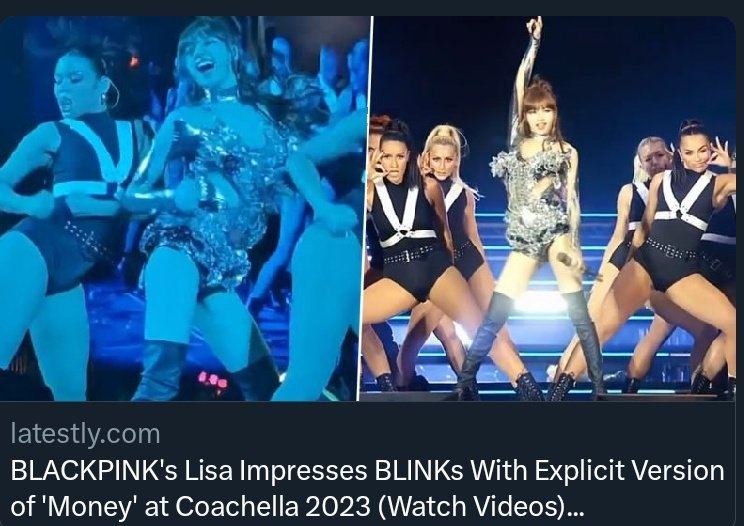Click the word 'Explicit' in the headline
Viewport: 744px width, 526px height.
pyautogui.click(x=573, y=471)
